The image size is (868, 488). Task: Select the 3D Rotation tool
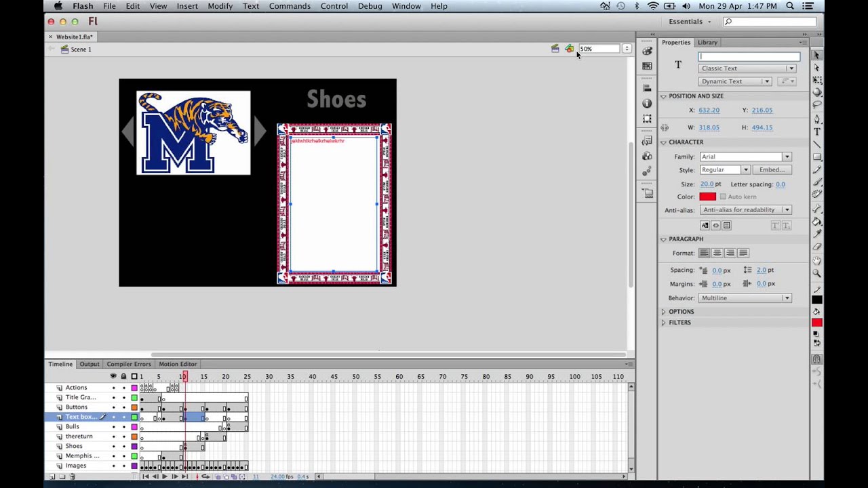point(816,91)
